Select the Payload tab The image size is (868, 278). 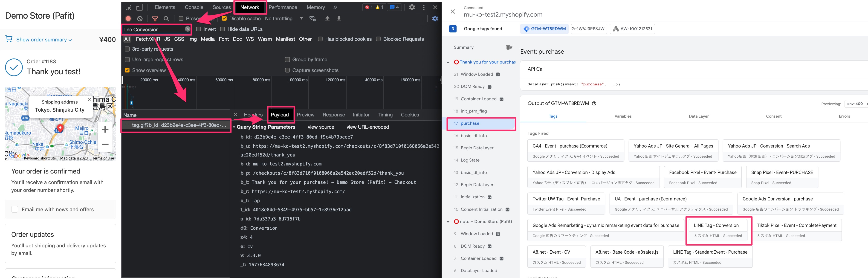click(x=280, y=115)
